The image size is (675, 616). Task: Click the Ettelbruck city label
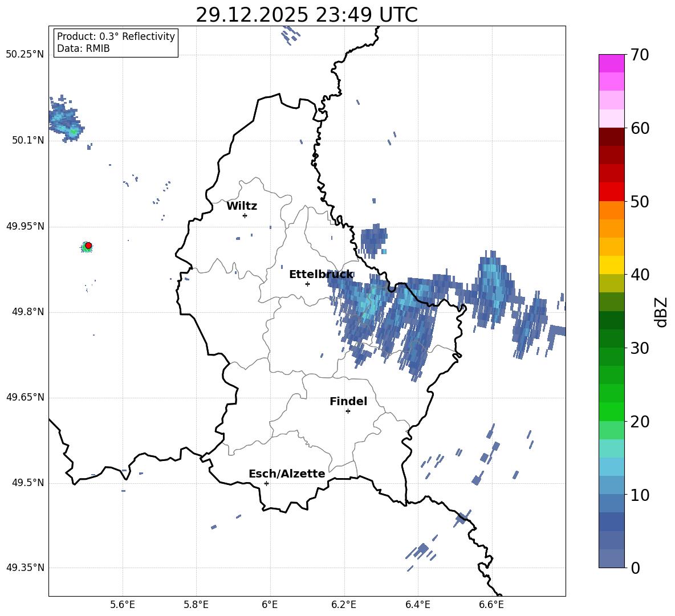click(x=321, y=275)
